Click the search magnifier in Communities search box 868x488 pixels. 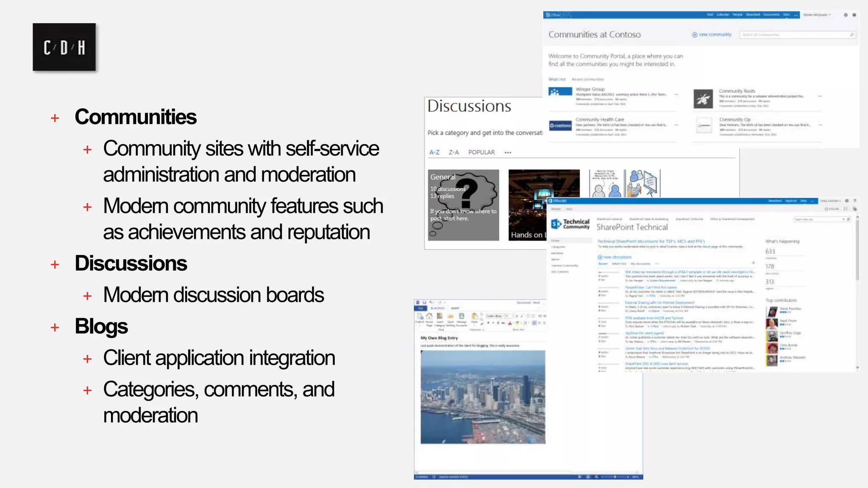pos(851,35)
